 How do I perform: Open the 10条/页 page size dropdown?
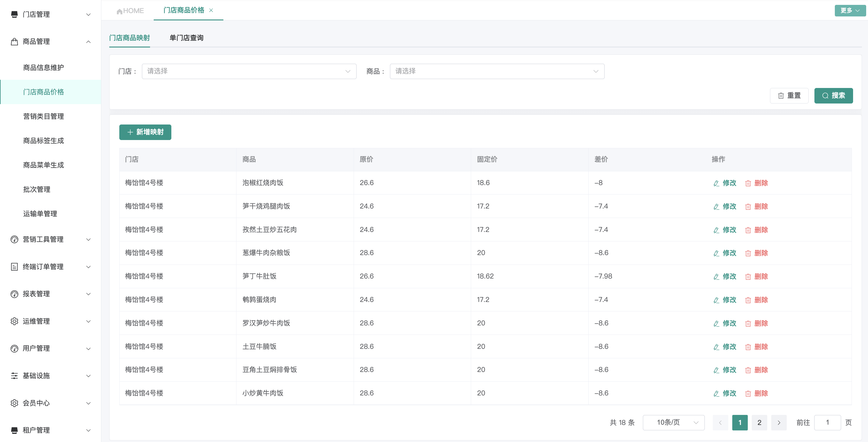click(674, 423)
